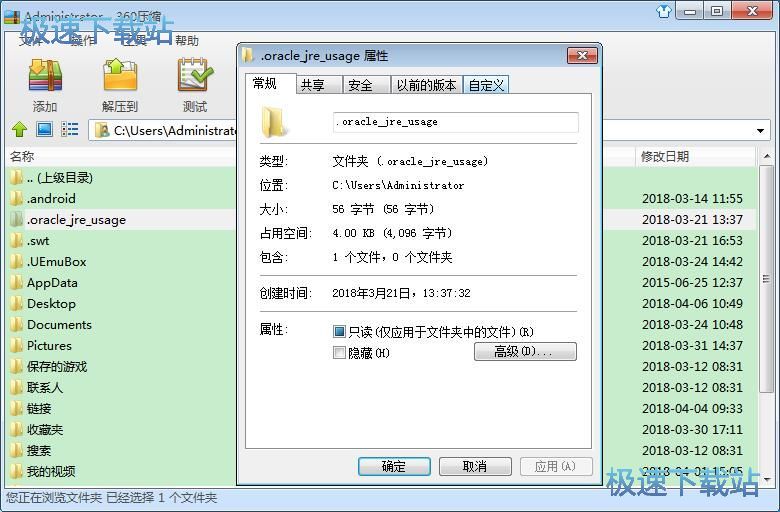Click the date 2015-06-25 12:37
Image resolution: width=780 pixels, height=512 pixels.
coord(692,283)
